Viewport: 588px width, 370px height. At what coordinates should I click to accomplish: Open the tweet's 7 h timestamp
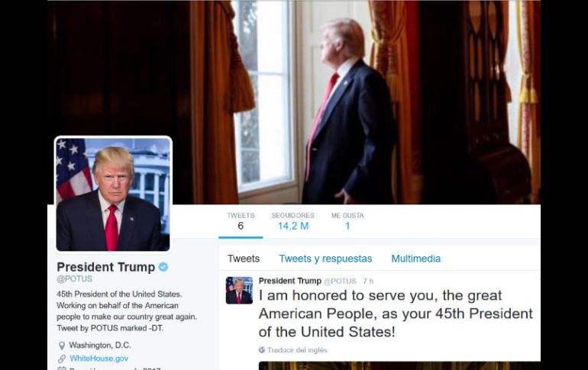pos(368,282)
